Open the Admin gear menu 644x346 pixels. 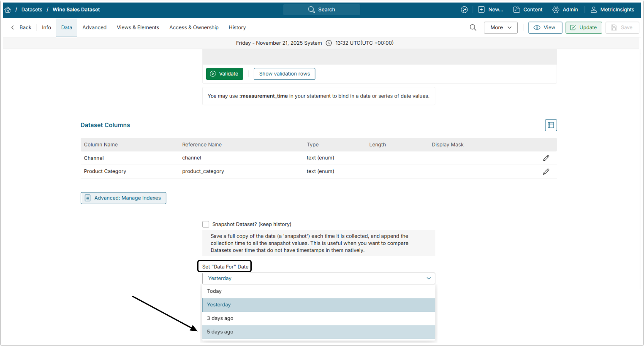click(x=565, y=10)
